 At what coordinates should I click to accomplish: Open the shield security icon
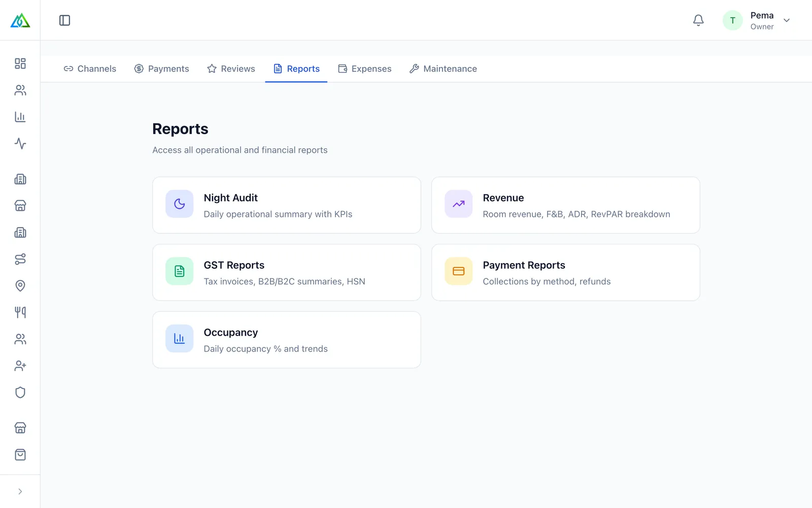pyautogui.click(x=20, y=392)
